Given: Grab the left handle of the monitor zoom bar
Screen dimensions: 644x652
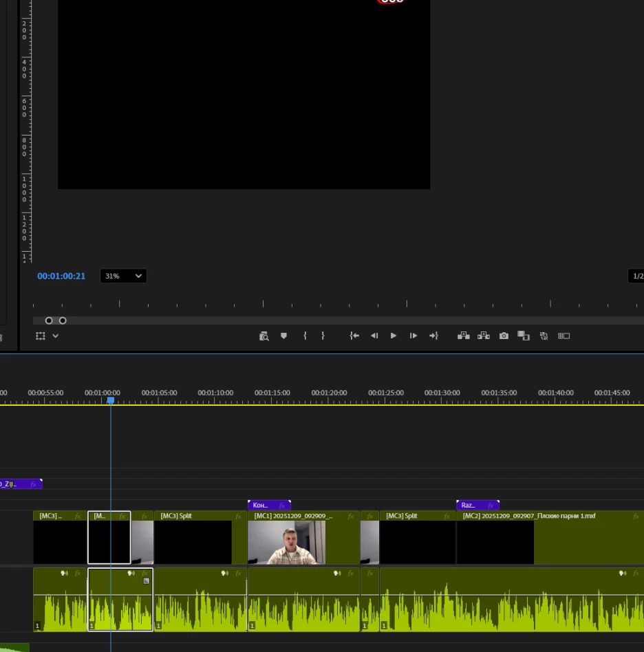Looking at the screenshot, I should (x=49, y=320).
